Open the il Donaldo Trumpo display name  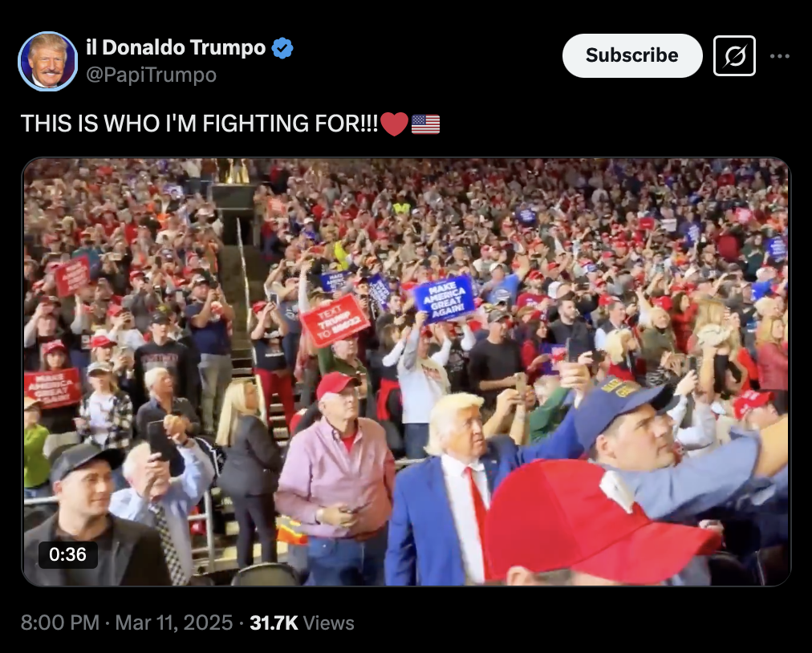pos(176,47)
